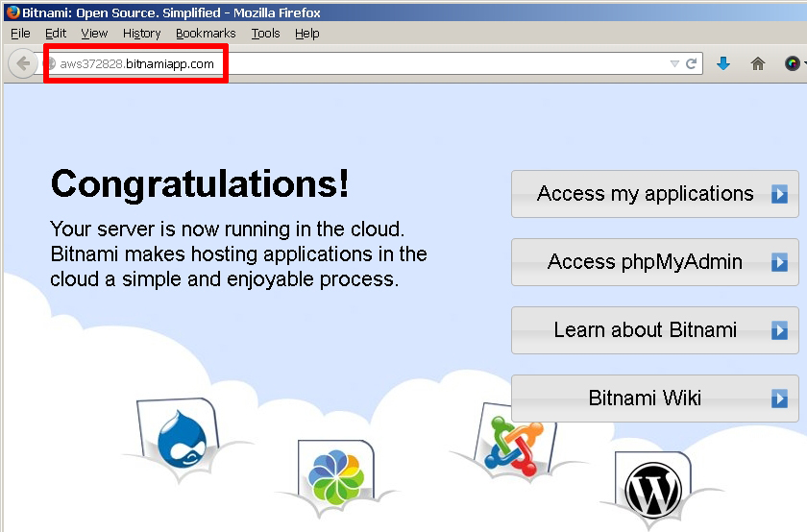The height and width of the screenshot is (532, 807).
Task: Click Access phpMyAdmin button
Action: [x=654, y=262]
